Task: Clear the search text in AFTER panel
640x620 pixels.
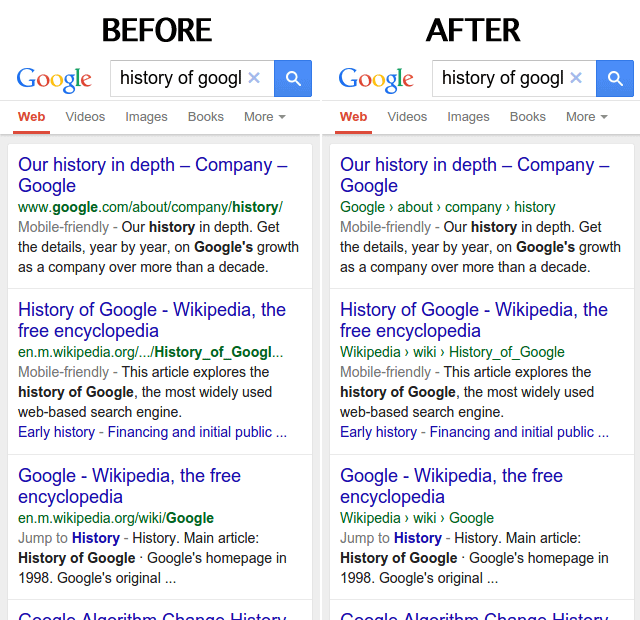Action: pos(576,78)
